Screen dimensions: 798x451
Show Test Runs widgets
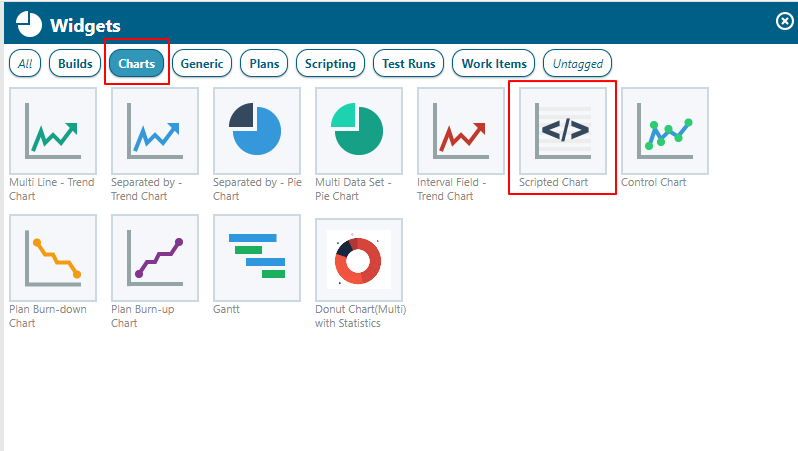tap(409, 64)
